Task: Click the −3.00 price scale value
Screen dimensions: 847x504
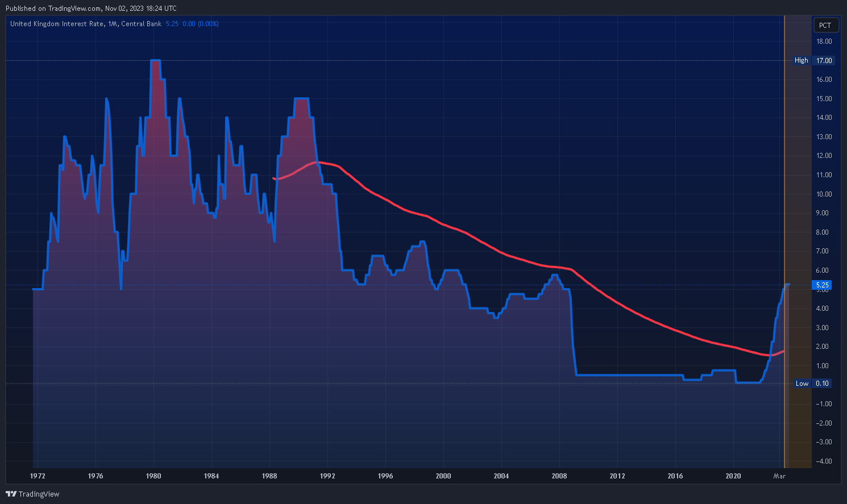Action: (824, 442)
